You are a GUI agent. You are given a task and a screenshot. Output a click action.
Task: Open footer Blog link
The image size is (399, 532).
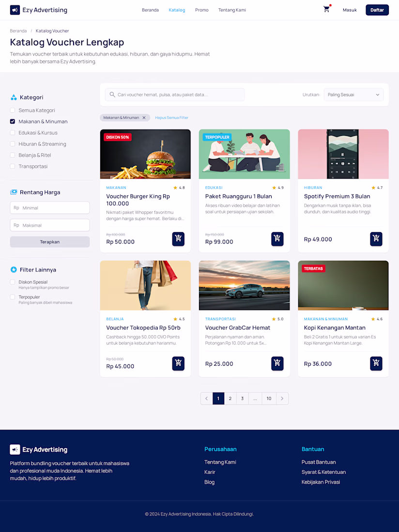[209, 482]
